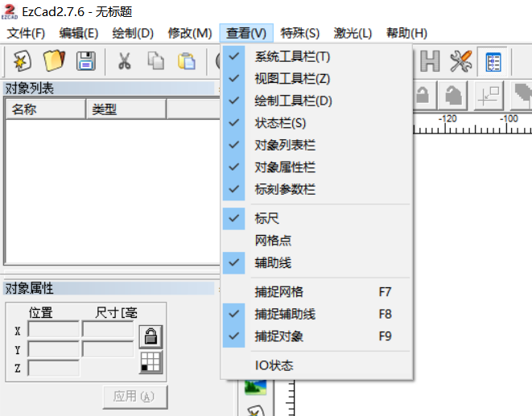Open the 编辑(E) menu
The image size is (532, 416).
tap(79, 33)
